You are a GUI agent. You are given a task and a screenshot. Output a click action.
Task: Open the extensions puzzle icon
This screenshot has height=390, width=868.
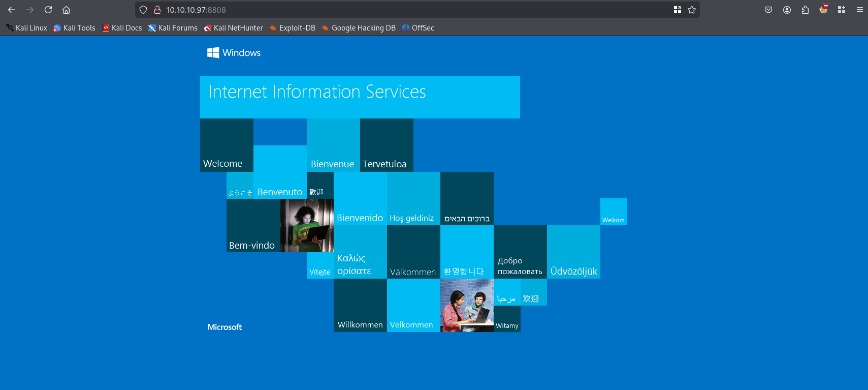coord(805,10)
